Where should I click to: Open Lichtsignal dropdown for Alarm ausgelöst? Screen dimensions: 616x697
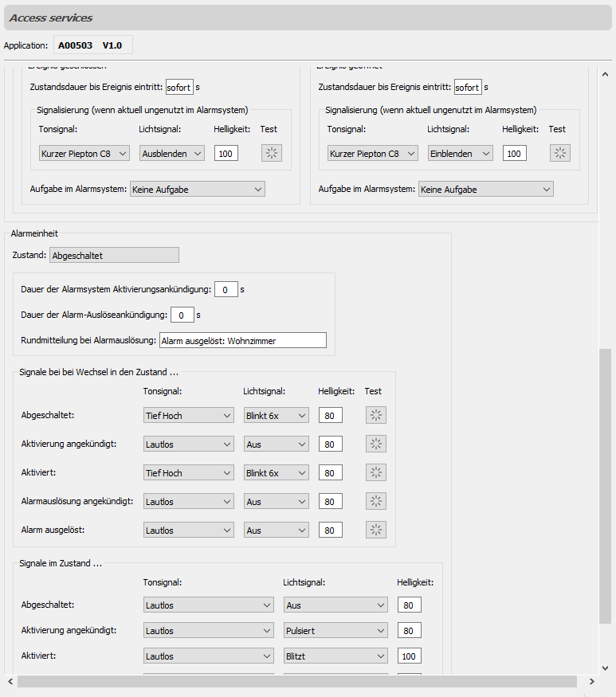point(277,531)
